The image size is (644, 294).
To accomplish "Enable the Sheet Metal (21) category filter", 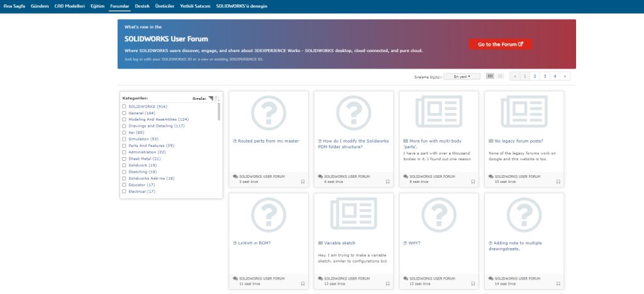I will 124,158.
